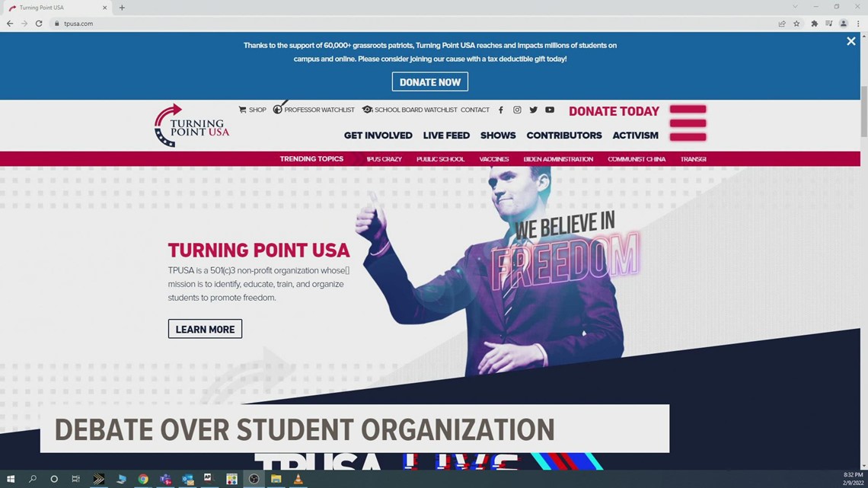Click the Turning Point USA logo
Viewport: 868px width, 488px height.
click(x=192, y=126)
